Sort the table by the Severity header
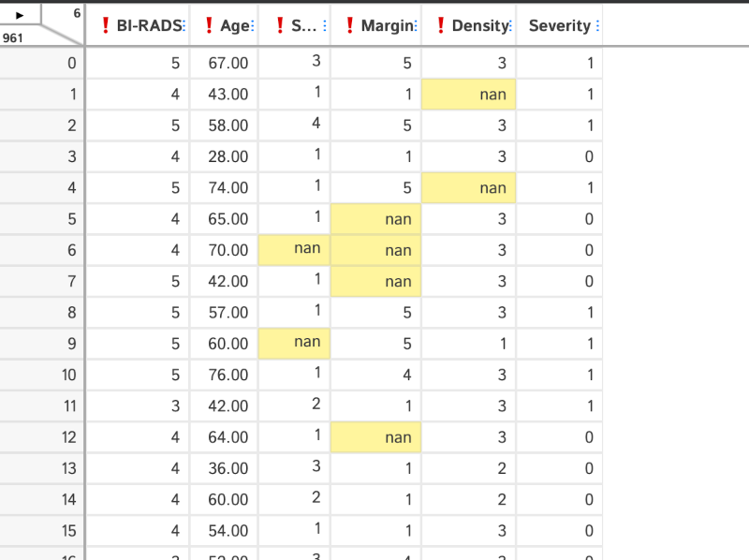The image size is (749, 560). coord(562,26)
